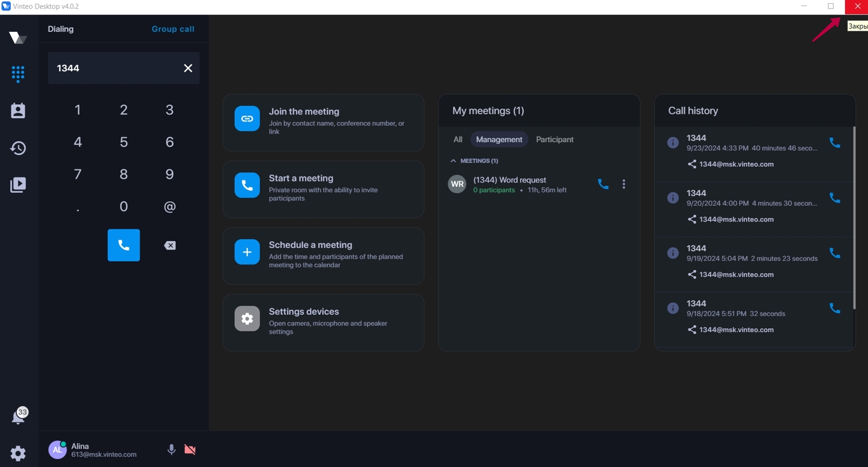This screenshot has width=868, height=467.
Task: Open the settings gear in sidebar
Action: coord(18,453)
